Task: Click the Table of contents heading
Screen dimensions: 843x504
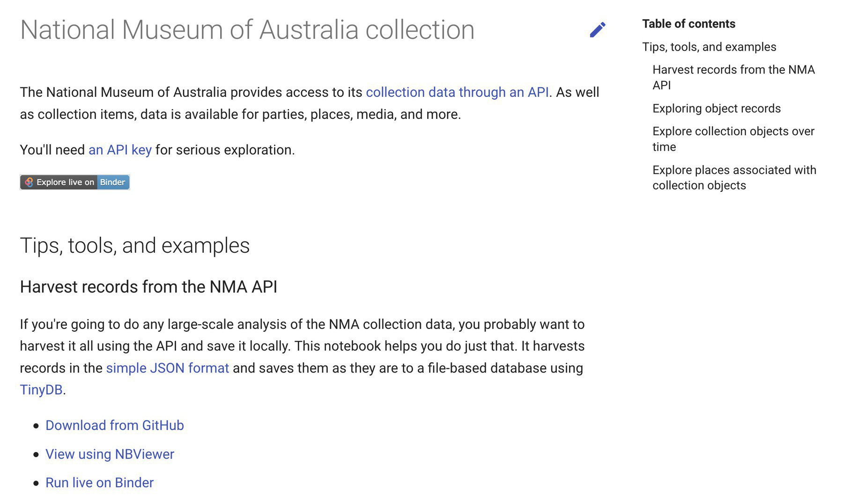Action: pyautogui.click(x=688, y=24)
